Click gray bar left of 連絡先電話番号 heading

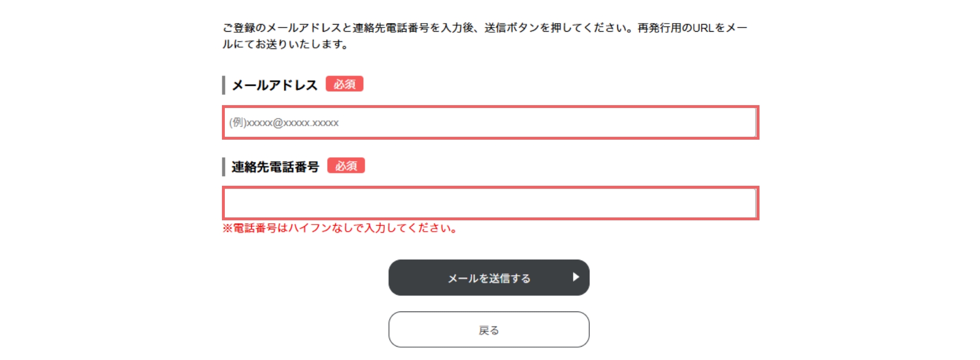tap(223, 167)
